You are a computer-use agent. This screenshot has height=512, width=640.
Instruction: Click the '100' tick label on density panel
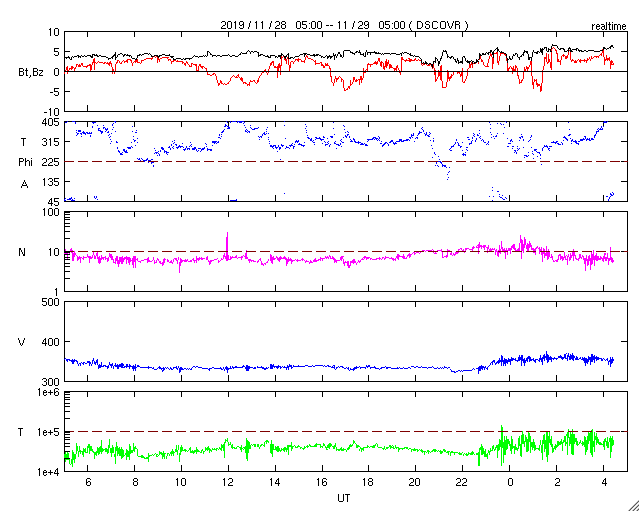click(x=52, y=212)
